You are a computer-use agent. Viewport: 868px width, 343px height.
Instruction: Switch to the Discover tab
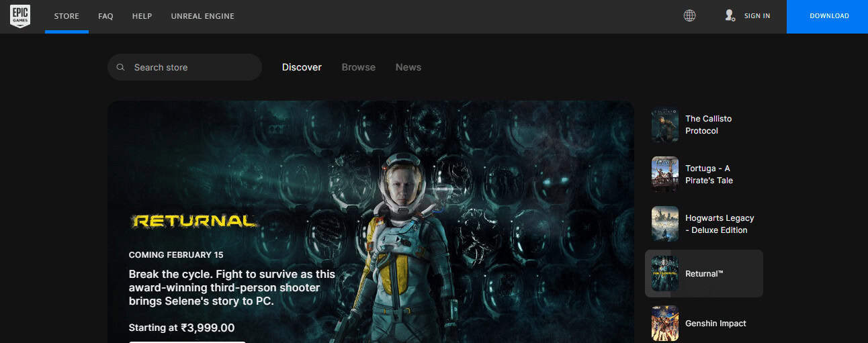click(302, 67)
